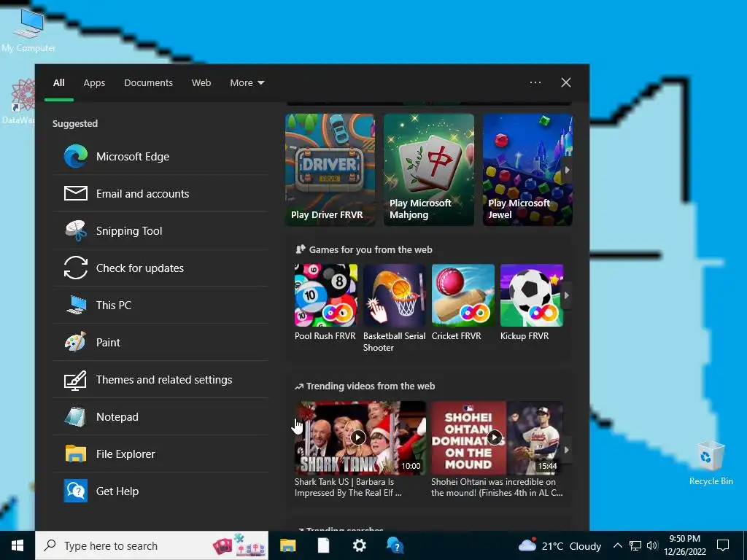
Task: Switch to the All tab
Action: coord(58,82)
